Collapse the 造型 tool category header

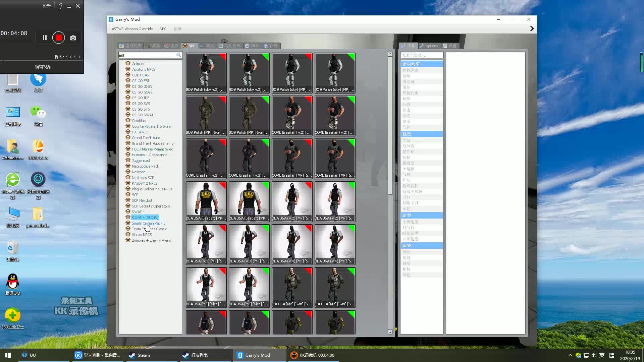422,215
